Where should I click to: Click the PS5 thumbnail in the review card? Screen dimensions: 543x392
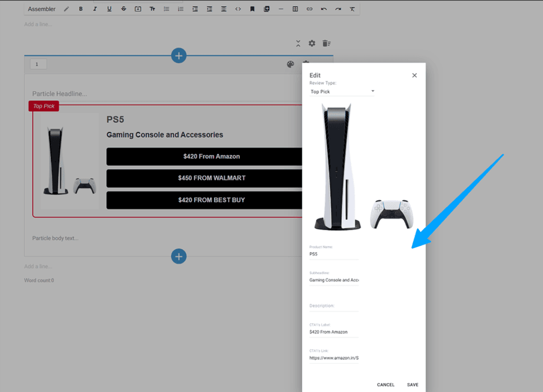(70, 161)
